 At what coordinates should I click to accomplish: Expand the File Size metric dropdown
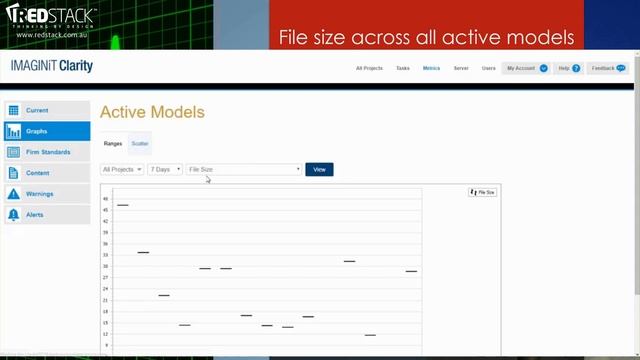[x=244, y=169]
